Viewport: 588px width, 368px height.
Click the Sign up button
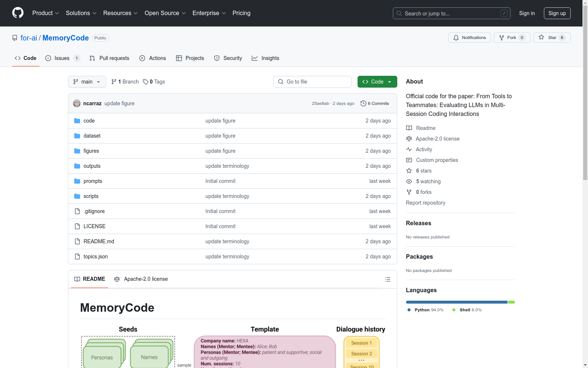(x=557, y=13)
